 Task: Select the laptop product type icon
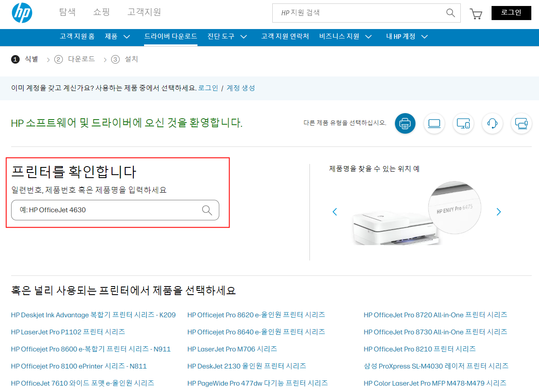(x=434, y=124)
